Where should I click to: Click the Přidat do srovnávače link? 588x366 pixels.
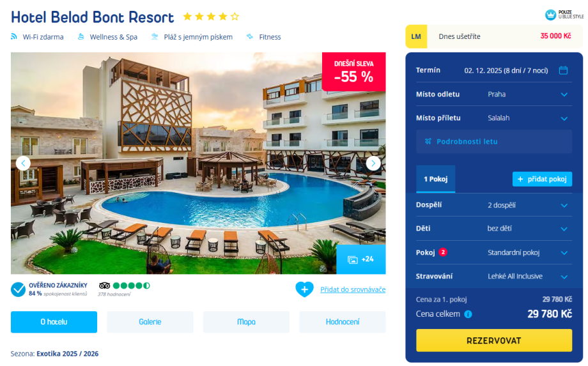353,289
